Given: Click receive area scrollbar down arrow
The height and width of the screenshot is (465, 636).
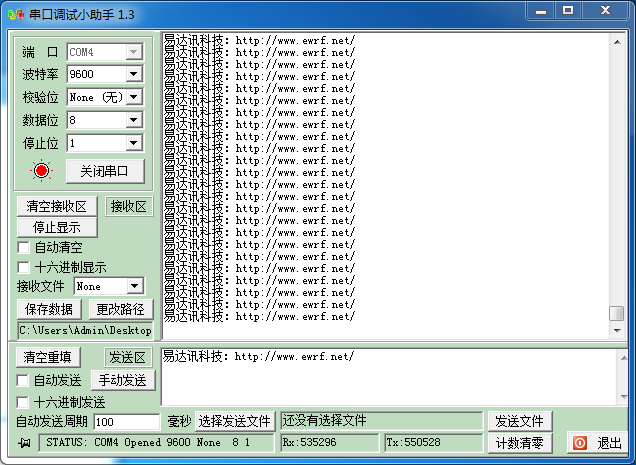Looking at the screenshot, I should 617,331.
